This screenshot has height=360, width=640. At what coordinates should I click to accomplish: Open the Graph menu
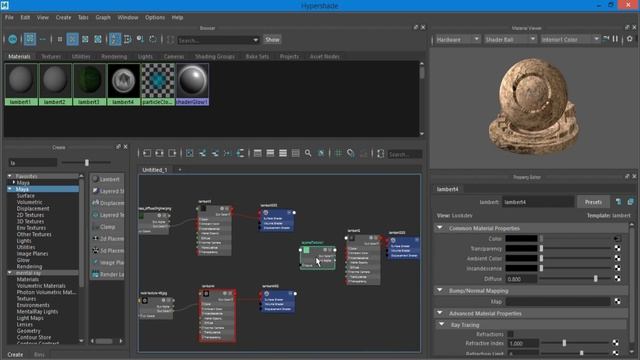click(103, 18)
